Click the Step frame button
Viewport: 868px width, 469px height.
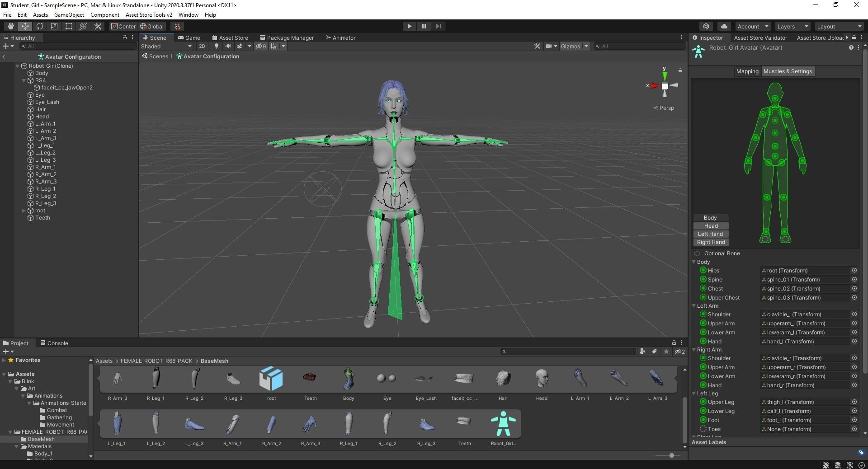[438, 26]
